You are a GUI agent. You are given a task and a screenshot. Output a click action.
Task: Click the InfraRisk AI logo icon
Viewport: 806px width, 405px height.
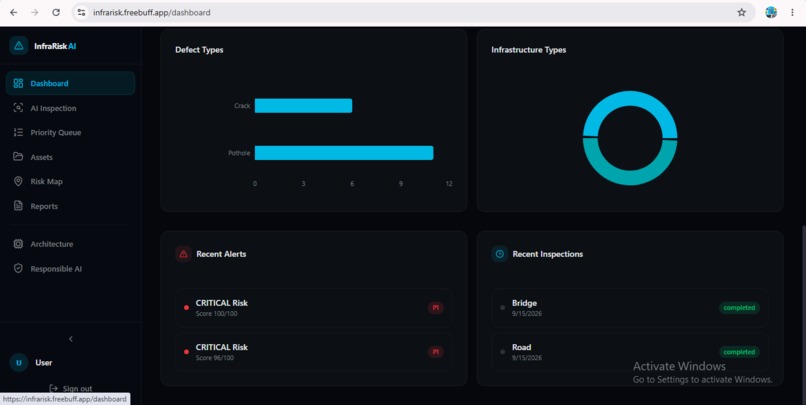pos(19,46)
